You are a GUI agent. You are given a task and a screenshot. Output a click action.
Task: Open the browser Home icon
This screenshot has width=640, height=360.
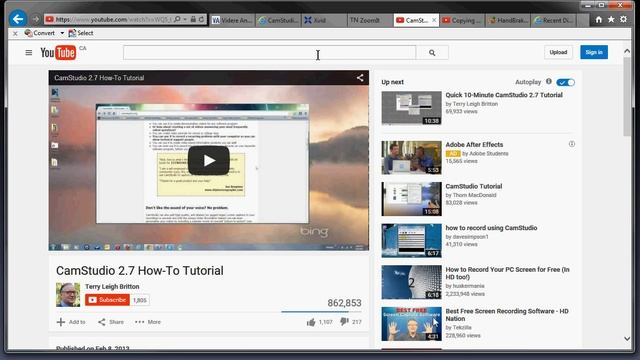[x=598, y=19]
